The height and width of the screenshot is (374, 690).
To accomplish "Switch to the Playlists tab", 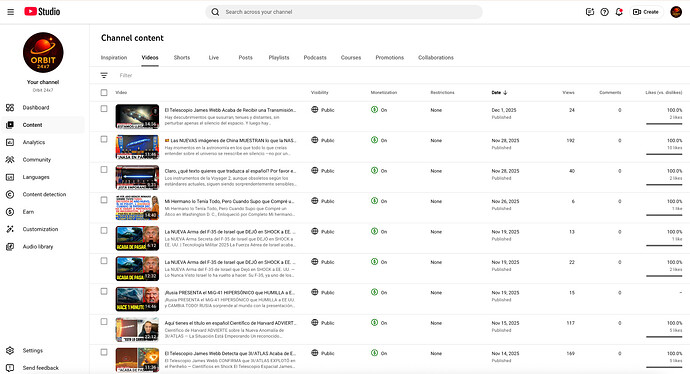I will [x=279, y=58].
